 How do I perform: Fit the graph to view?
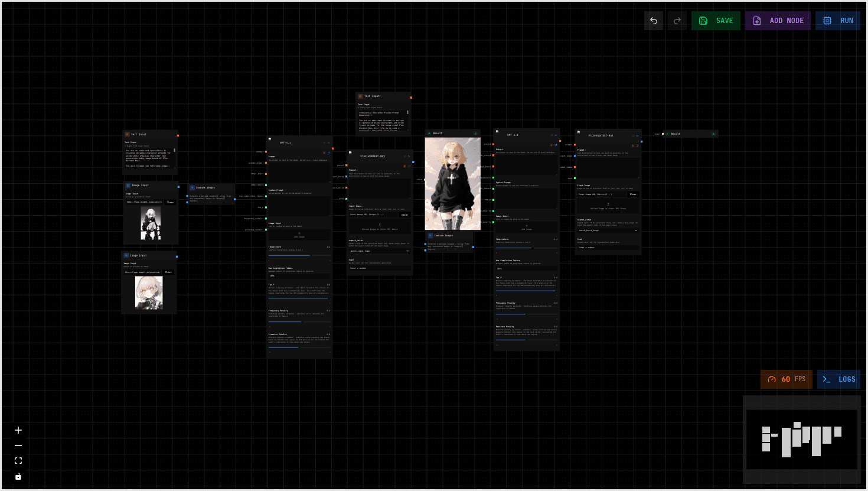point(18,461)
